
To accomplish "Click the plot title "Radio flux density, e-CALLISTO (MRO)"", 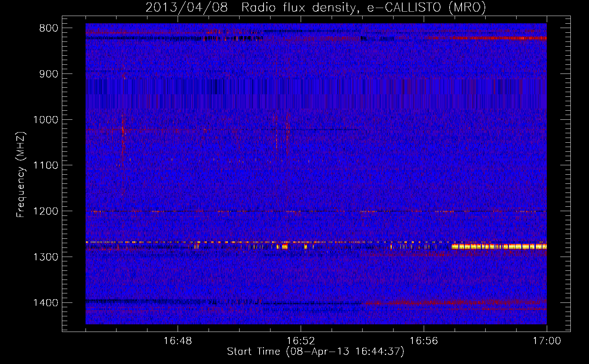I will pos(363,8).
